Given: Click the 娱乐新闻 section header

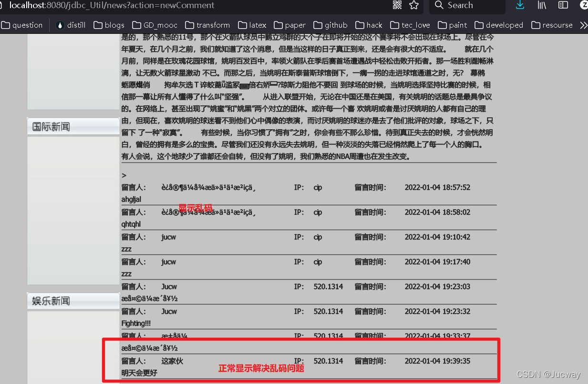Looking at the screenshot, I should [x=72, y=301].
